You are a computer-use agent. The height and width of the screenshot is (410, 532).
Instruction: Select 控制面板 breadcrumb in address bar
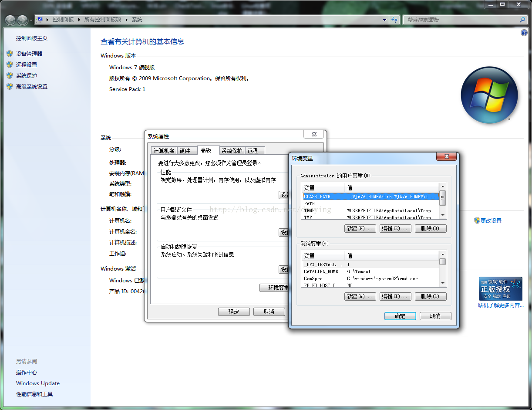point(63,20)
